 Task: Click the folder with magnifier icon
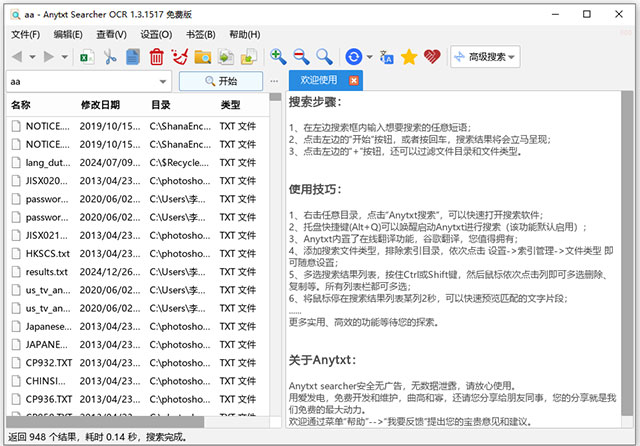coord(202,57)
